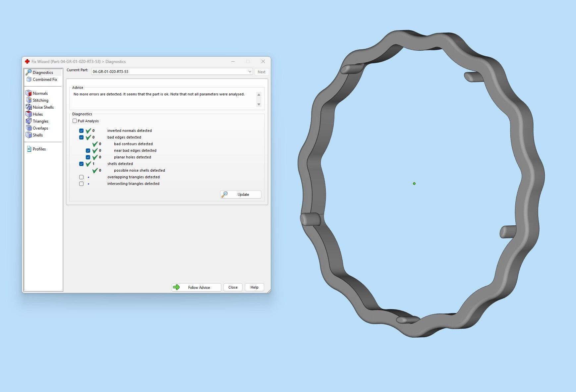Uncheck inverted normals detected checkbox

[82, 131]
